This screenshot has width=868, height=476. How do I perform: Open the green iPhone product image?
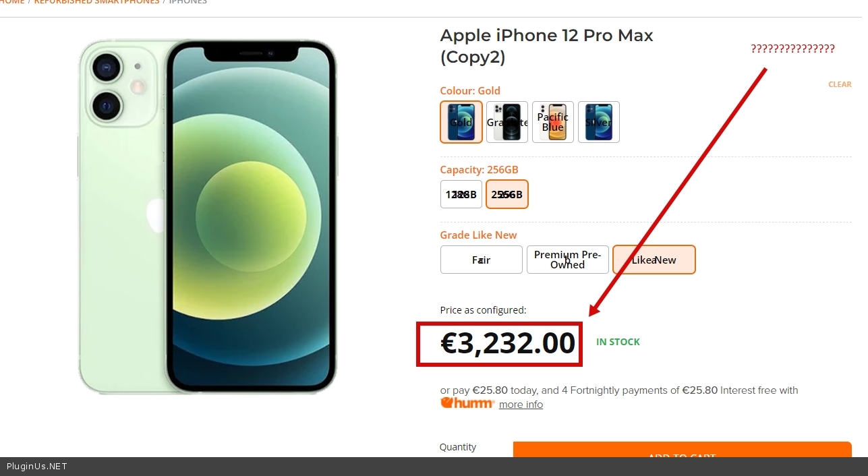pyautogui.click(x=208, y=216)
